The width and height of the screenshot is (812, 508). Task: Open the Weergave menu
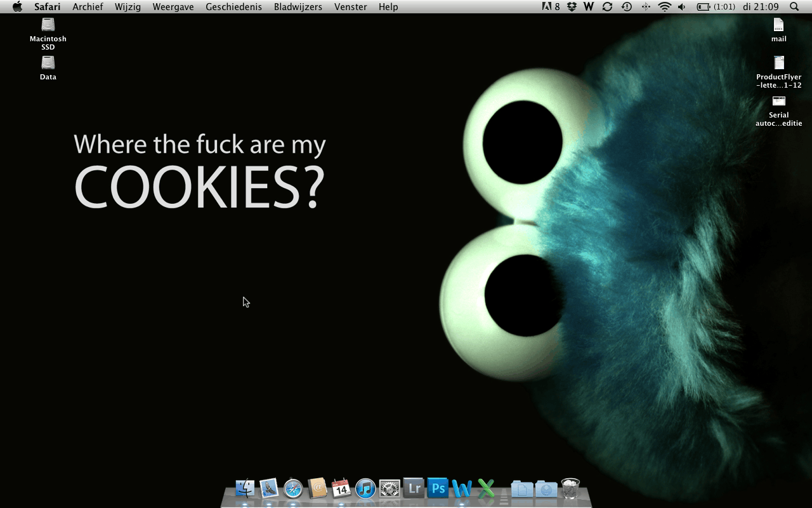(x=173, y=7)
